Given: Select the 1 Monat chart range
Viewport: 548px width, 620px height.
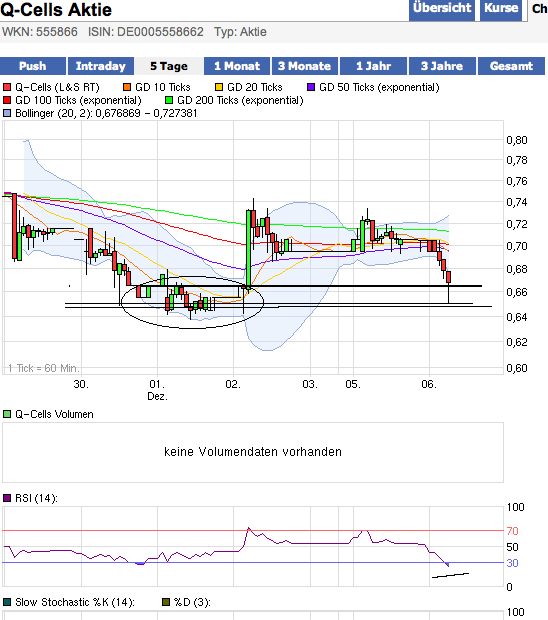Looking at the screenshot, I should [x=237, y=66].
